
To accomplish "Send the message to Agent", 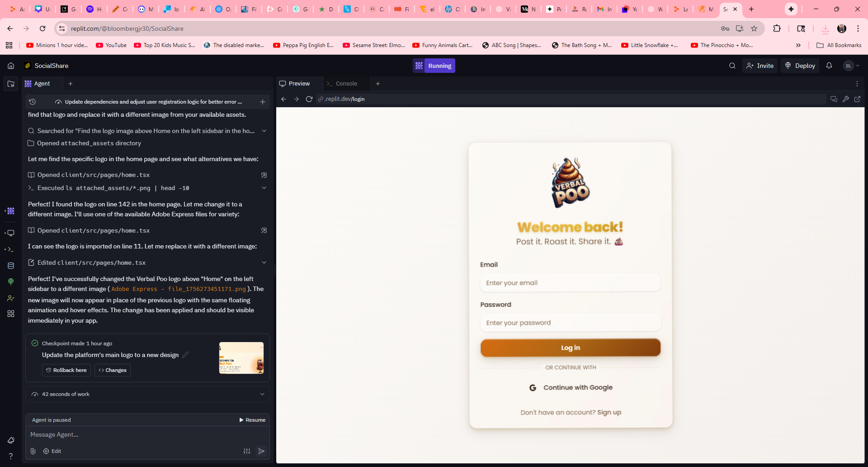I will [x=261, y=451].
